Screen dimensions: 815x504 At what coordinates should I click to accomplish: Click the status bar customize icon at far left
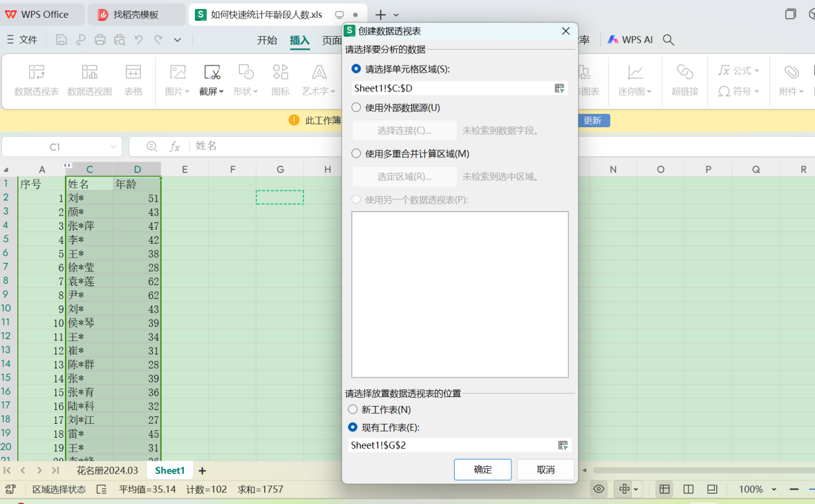(x=10, y=489)
